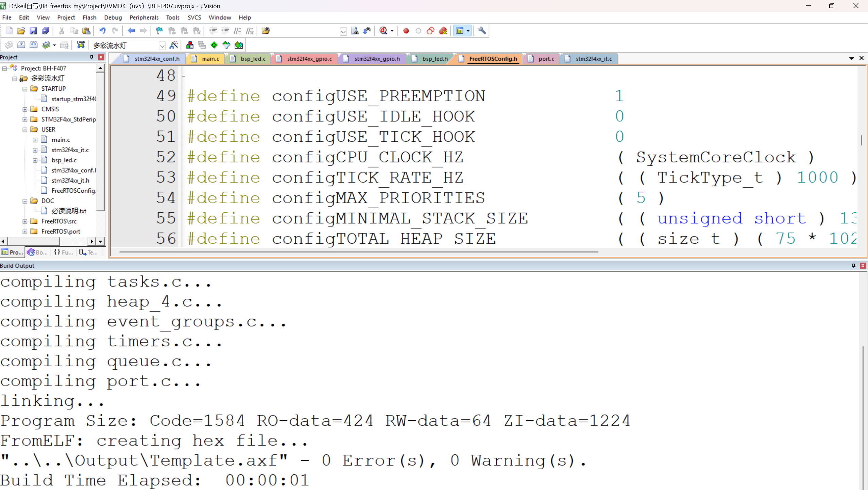Expand the CMSIS folder in project tree
The height and width of the screenshot is (490, 868).
tap(25, 109)
